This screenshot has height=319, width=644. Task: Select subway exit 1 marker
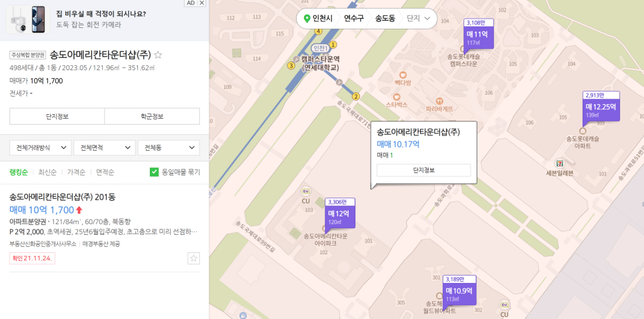(333, 44)
